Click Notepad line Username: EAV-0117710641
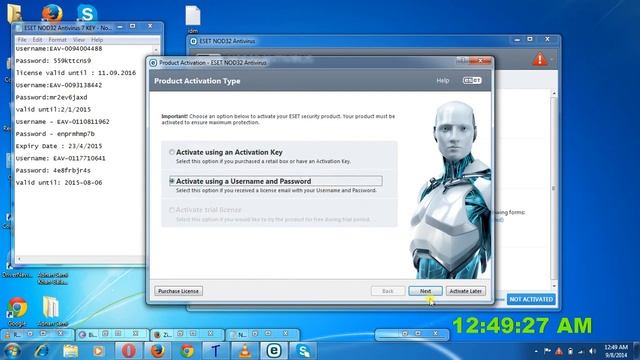Screen dimensions: 640x360 coord(60,158)
